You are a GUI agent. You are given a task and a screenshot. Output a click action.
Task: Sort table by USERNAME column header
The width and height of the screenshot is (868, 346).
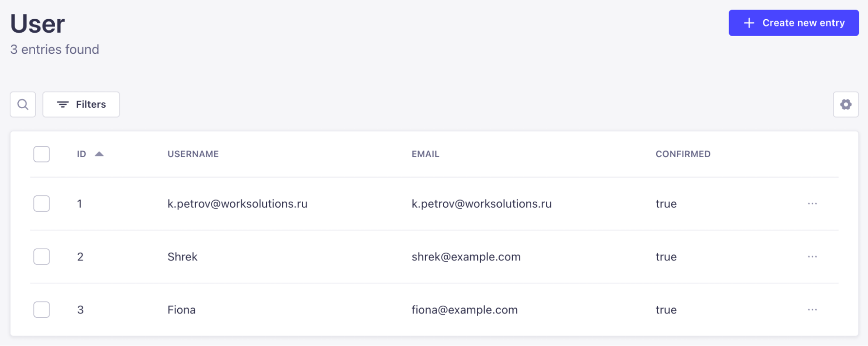pyautogui.click(x=193, y=154)
